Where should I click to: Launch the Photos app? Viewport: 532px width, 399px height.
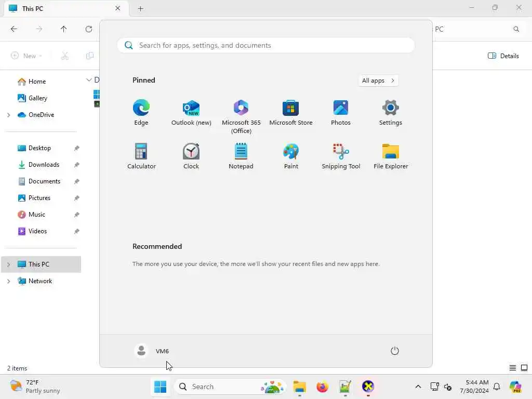click(x=341, y=113)
